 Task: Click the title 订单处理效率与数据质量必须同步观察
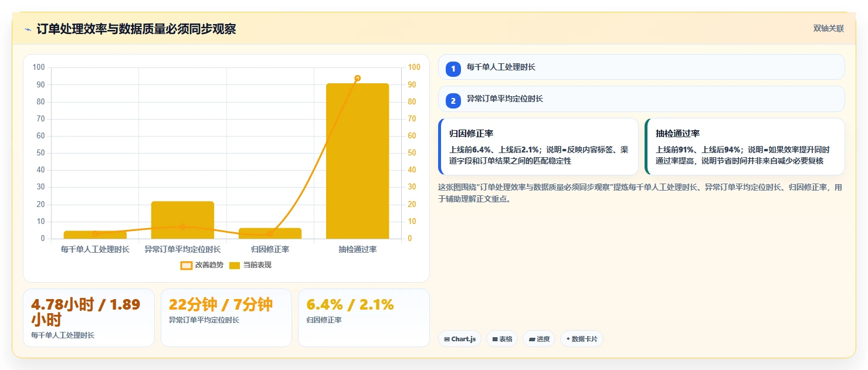tap(136, 29)
